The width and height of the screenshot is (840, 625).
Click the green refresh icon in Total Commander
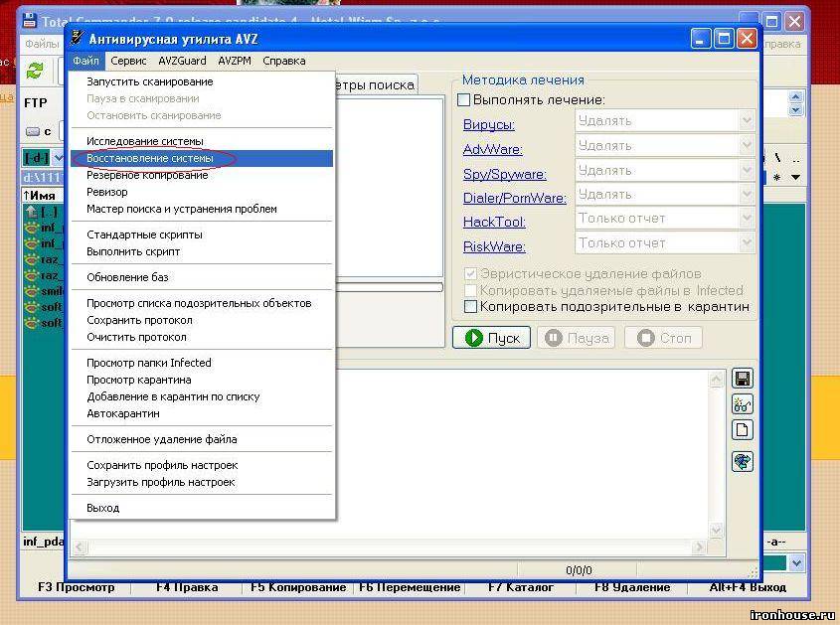(35, 71)
